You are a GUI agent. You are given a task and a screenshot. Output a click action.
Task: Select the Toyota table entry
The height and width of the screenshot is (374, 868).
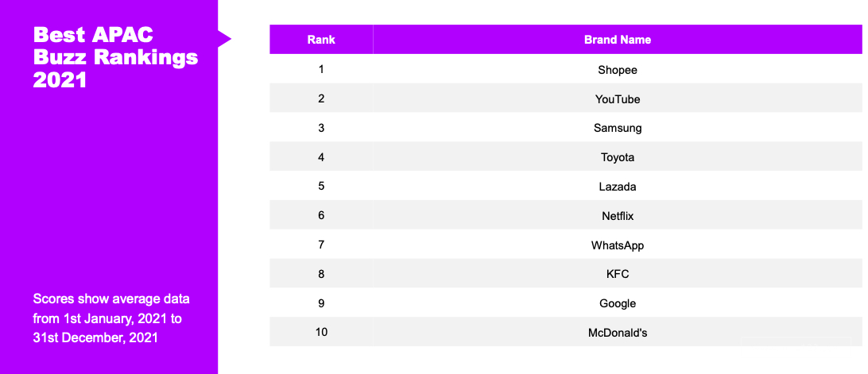[617, 157]
